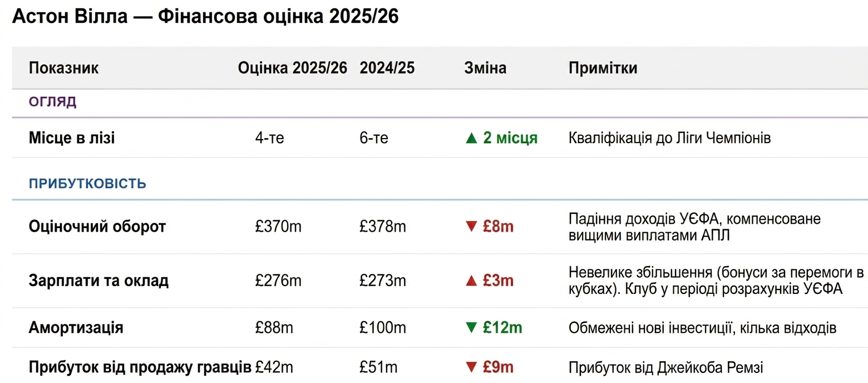Select the ПРИБУТКОВІСТЬ section heading
This screenshot has height=383, width=868.
[87, 184]
